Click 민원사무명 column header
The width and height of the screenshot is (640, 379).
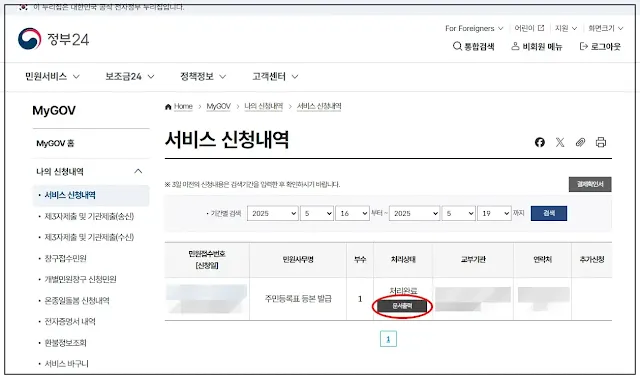tap(298, 259)
